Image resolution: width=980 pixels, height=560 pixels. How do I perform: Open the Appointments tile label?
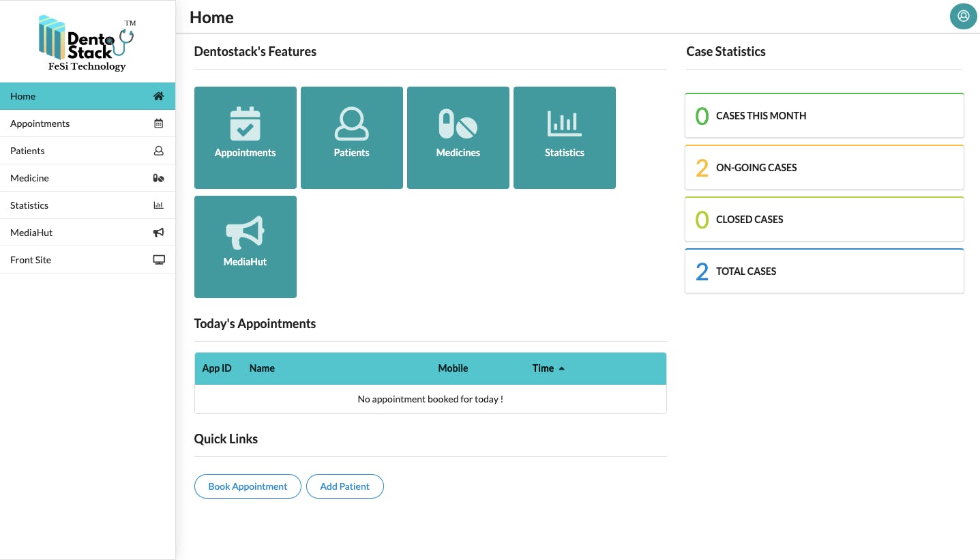tap(246, 153)
